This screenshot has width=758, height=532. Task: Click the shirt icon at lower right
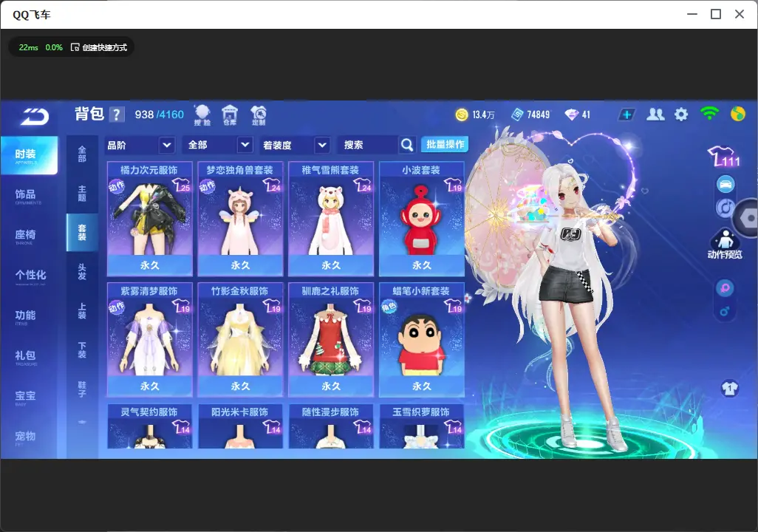click(x=730, y=389)
